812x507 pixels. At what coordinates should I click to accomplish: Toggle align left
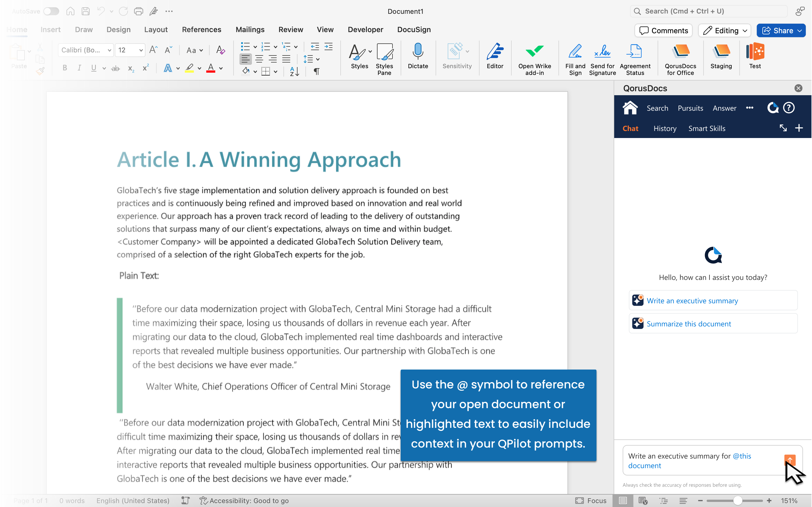(x=245, y=59)
